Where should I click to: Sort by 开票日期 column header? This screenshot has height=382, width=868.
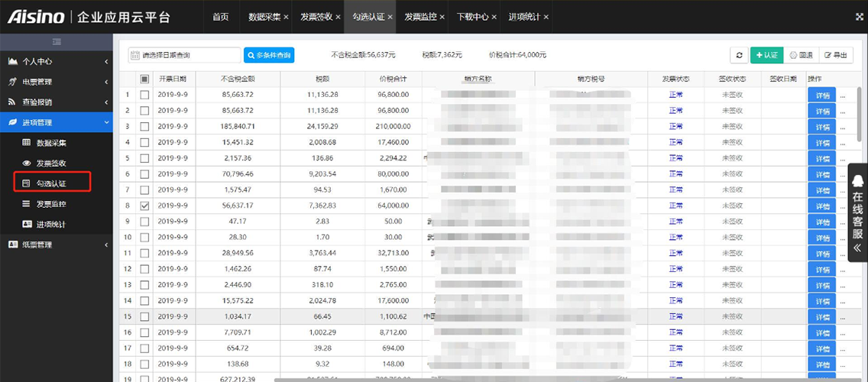click(x=173, y=79)
